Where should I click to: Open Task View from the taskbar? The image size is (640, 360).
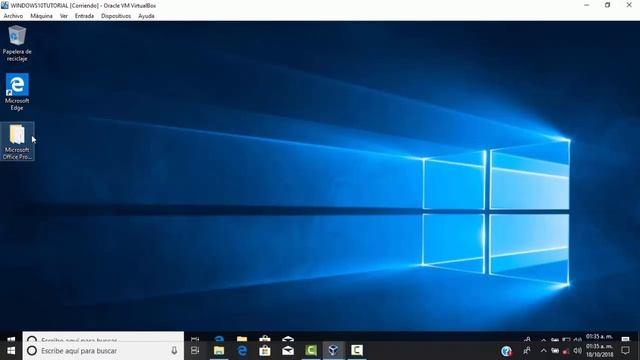click(x=195, y=351)
